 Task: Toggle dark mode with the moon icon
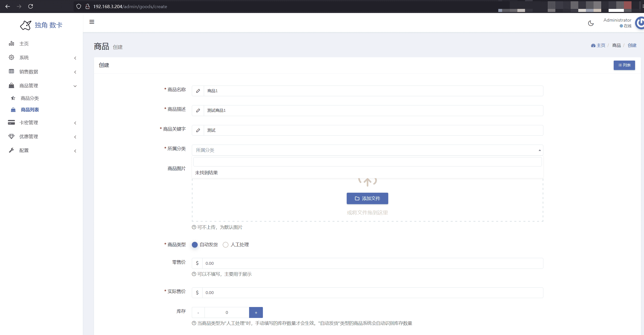[591, 23]
